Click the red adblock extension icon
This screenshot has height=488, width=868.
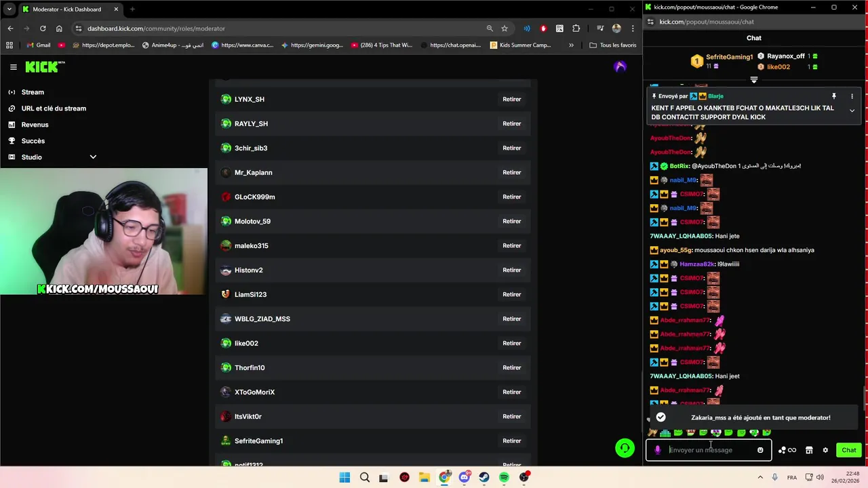tap(543, 28)
